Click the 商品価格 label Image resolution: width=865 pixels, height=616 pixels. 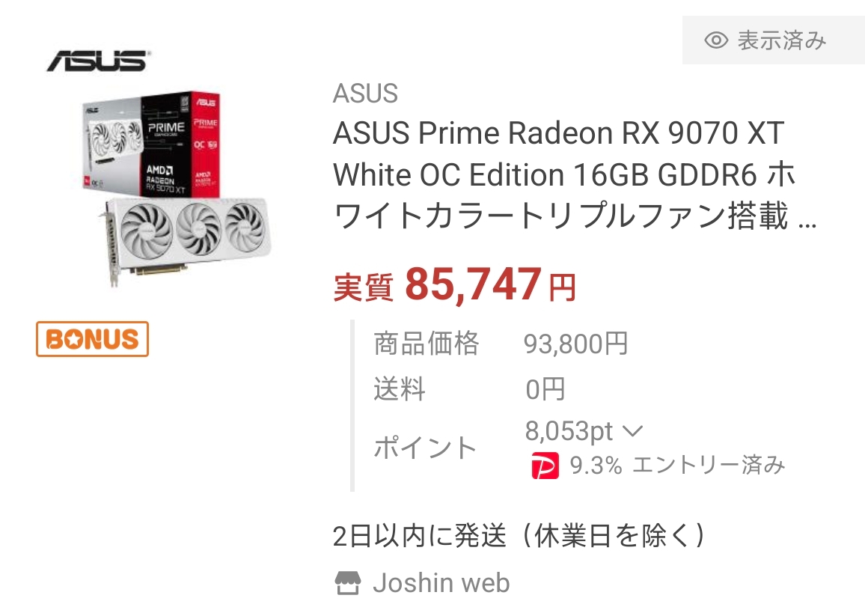(x=426, y=344)
